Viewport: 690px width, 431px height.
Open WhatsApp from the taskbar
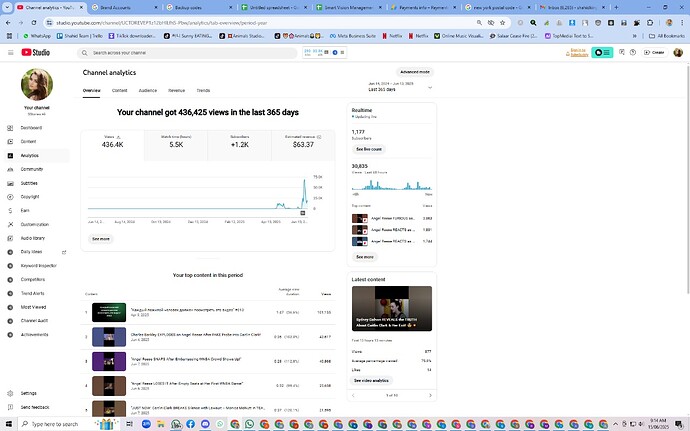click(x=249, y=424)
